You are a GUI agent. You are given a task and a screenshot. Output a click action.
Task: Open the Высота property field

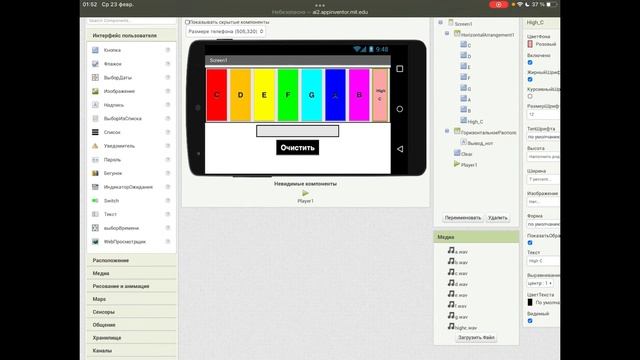[543, 157]
